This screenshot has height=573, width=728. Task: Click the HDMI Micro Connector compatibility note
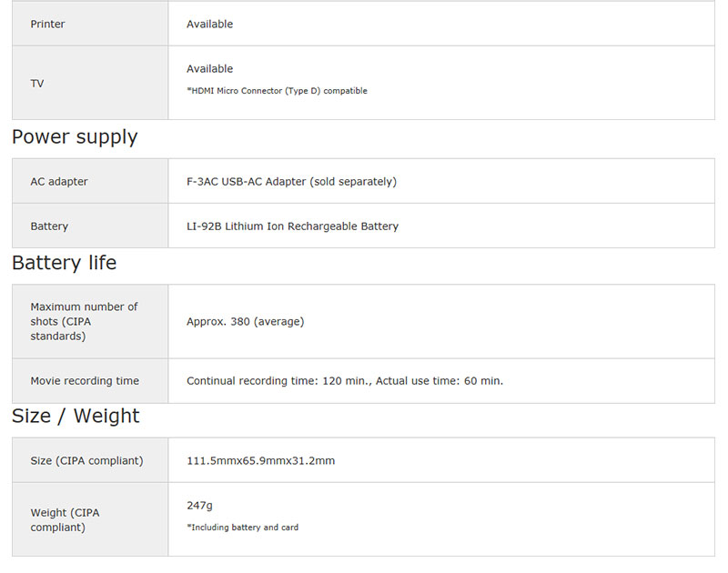pyautogui.click(x=277, y=91)
